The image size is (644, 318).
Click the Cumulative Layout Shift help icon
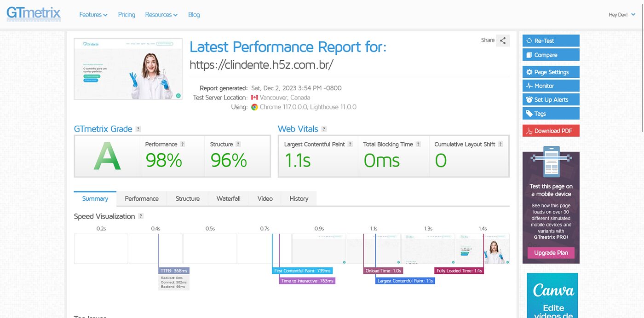click(x=500, y=145)
